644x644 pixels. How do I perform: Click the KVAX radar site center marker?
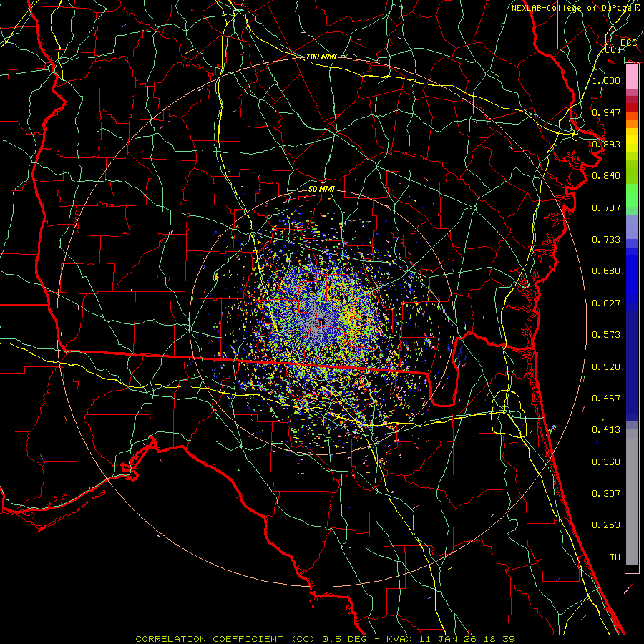(321, 323)
